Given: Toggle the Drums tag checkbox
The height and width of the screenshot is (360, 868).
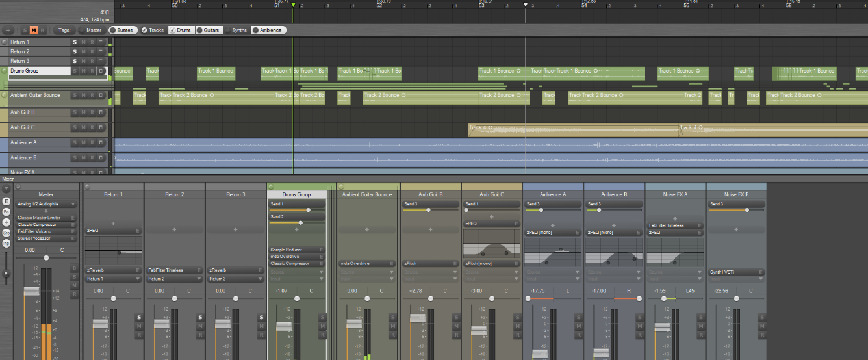Looking at the screenshot, I should [180, 30].
